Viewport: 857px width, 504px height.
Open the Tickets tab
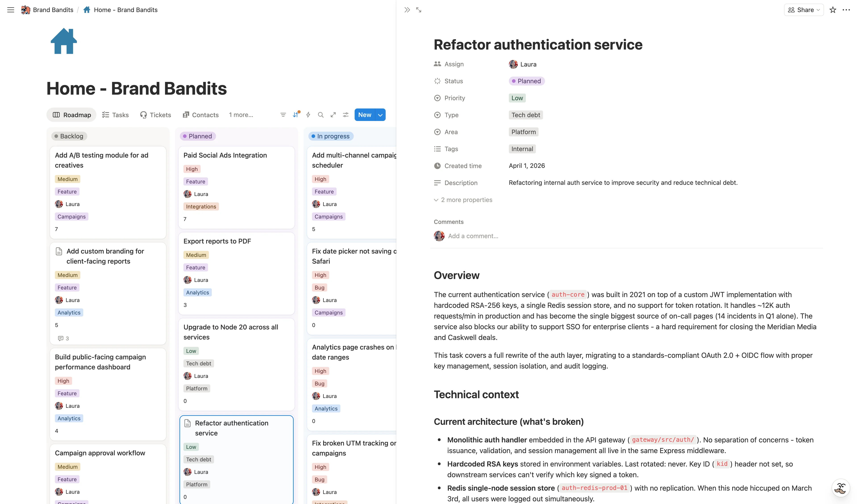[x=155, y=115]
